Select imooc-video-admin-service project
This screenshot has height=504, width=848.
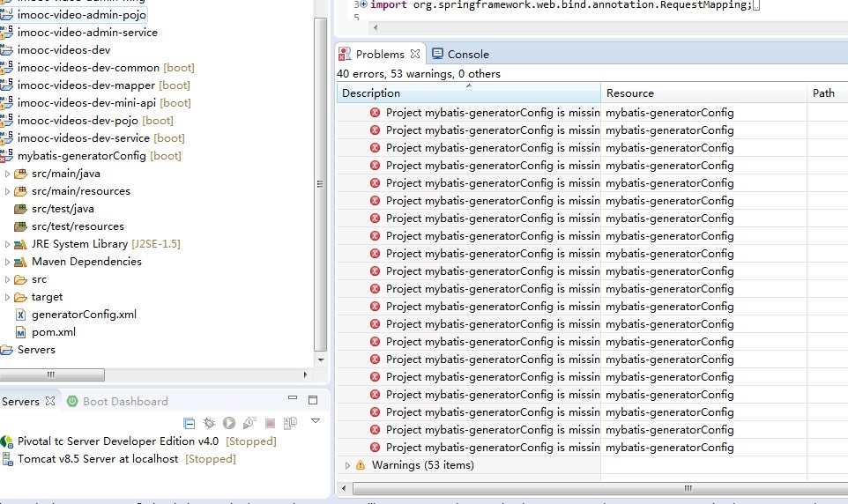click(87, 33)
